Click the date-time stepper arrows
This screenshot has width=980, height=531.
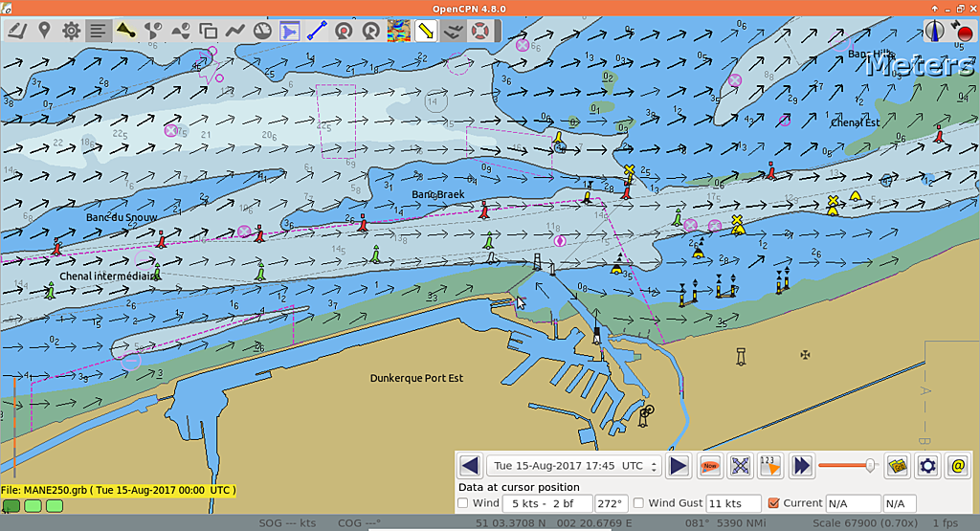[x=654, y=465]
